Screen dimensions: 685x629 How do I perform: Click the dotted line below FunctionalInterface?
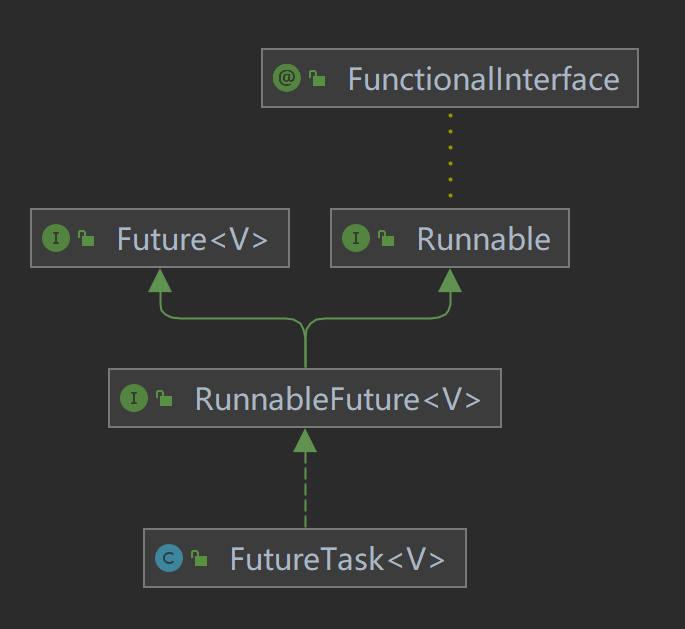[450, 156]
